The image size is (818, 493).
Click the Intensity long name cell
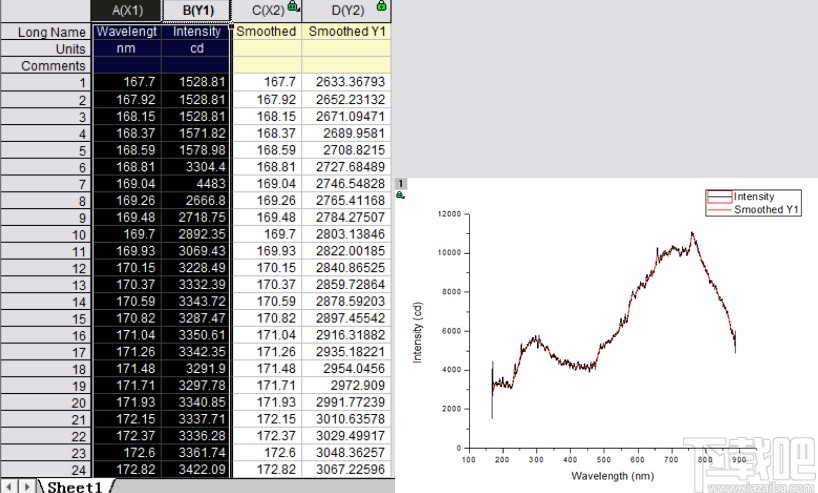tap(196, 31)
